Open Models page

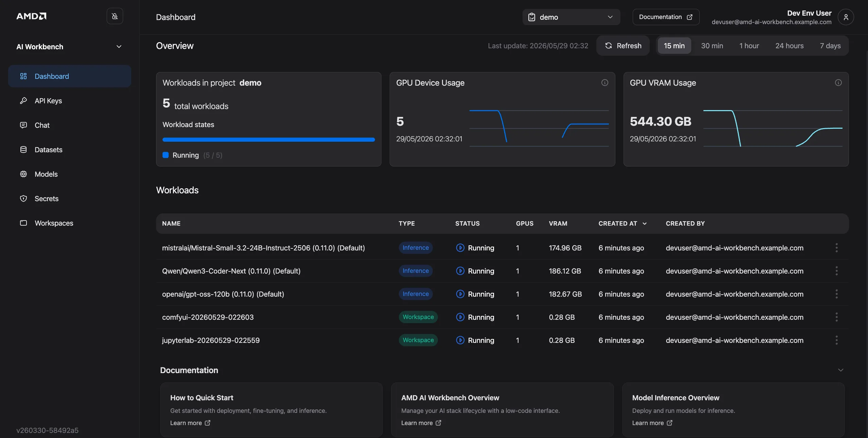click(x=70, y=174)
